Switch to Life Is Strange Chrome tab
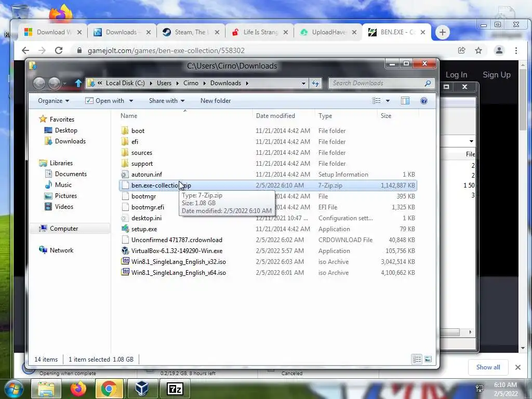This screenshot has width=532, height=399. [x=260, y=32]
